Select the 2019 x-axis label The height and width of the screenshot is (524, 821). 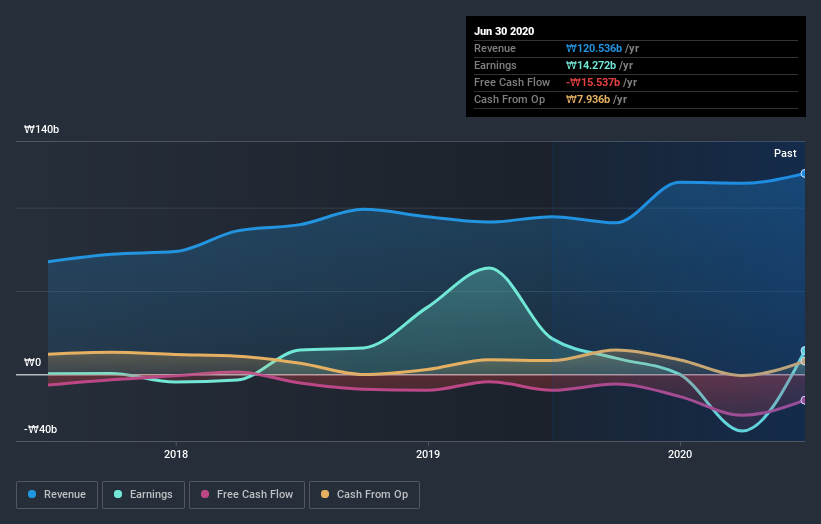pyautogui.click(x=428, y=454)
